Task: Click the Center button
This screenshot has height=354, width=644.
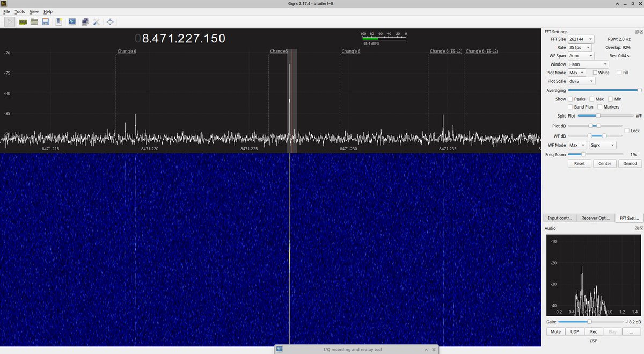Action: pos(605,163)
